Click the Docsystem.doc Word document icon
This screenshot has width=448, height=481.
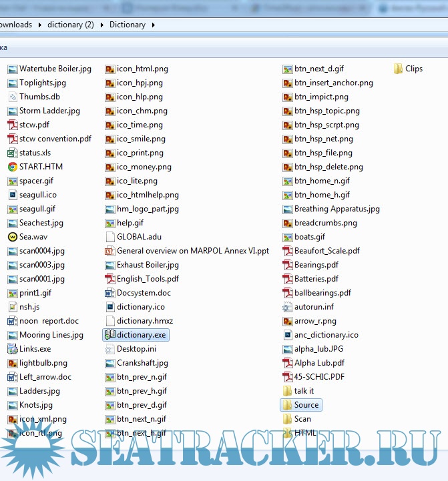[x=111, y=293]
